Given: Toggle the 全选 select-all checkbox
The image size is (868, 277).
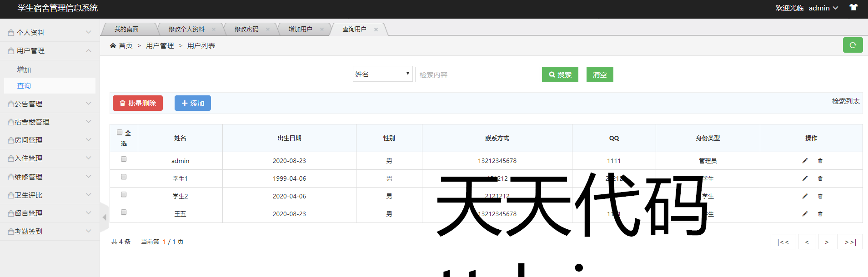Looking at the screenshot, I should point(120,133).
